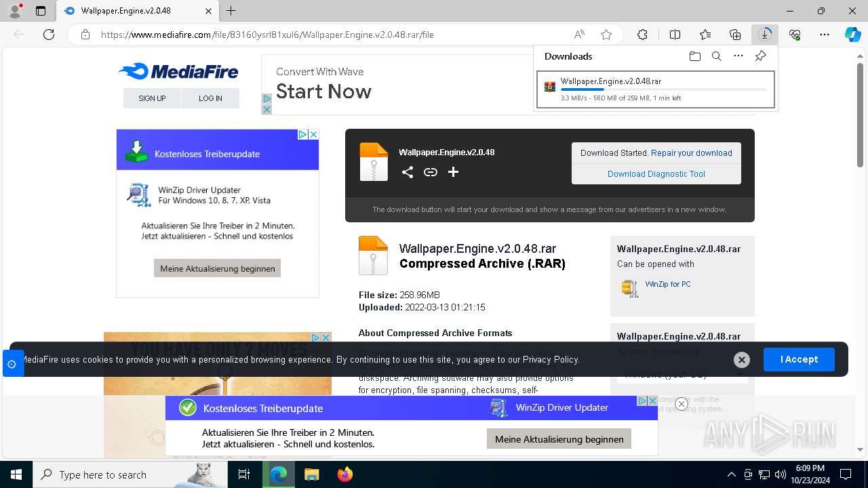The image size is (868, 488).
Task: Open the WinZip for PC link
Action: (668, 284)
